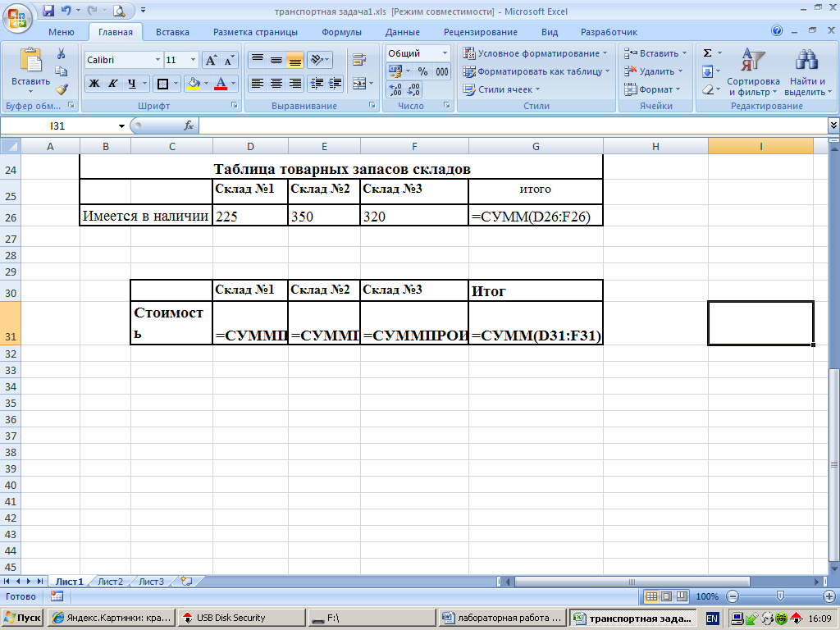Wrap text in the cell
The height and width of the screenshot is (630, 840).
point(359,60)
